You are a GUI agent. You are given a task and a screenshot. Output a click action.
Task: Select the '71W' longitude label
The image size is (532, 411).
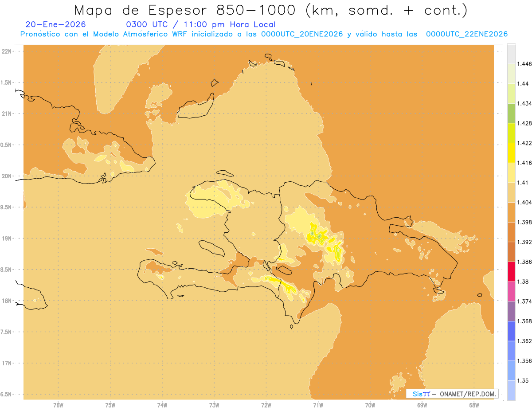click(x=318, y=405)
